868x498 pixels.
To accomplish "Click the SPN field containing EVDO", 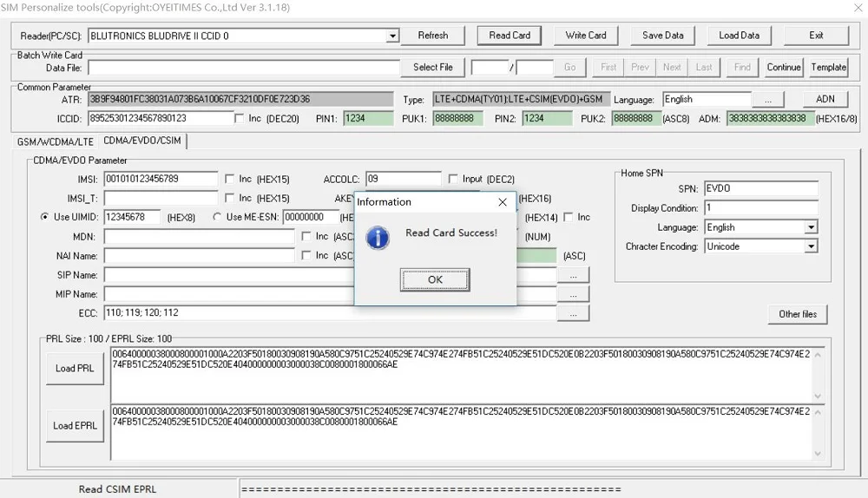I will 761,188.
